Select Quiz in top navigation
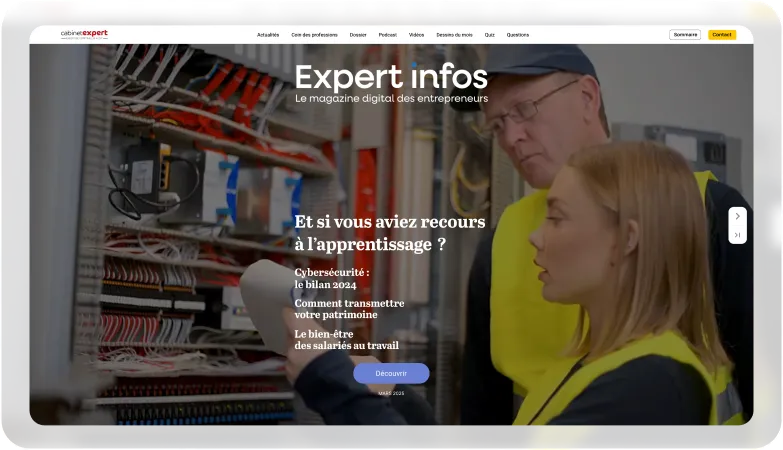The image size is (783, 450). [x=489, y=35]
